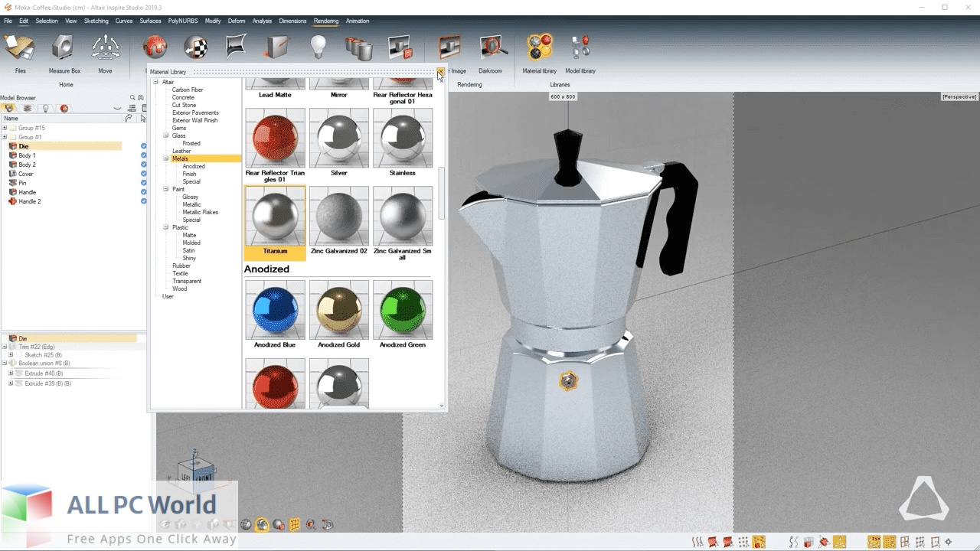This screenshot has height=551, width=980.
Task: Open the Sketching menu
Action: 96,21
